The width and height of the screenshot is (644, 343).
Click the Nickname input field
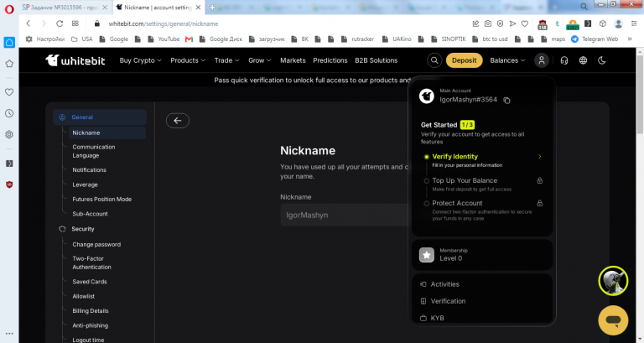(x=345, y=216)
